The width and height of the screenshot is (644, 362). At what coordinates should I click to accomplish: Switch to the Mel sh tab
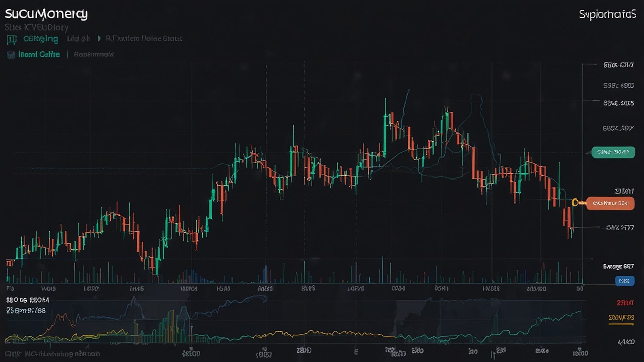78,38
